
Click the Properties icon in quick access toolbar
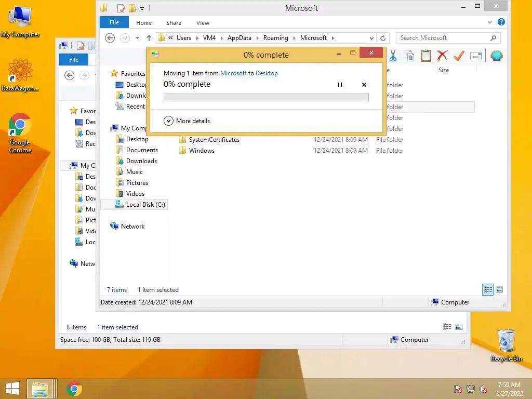click(x=121, y=8)
